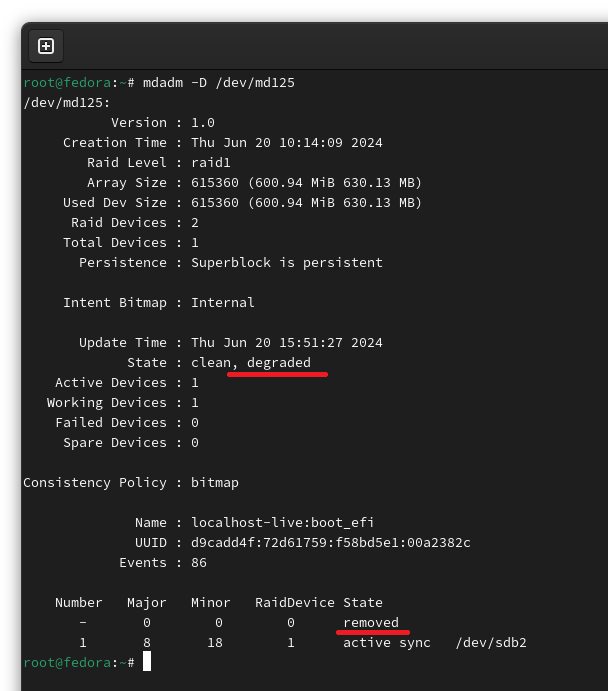Click the underlined 'degraded' state text

click(x=278, y=363)
